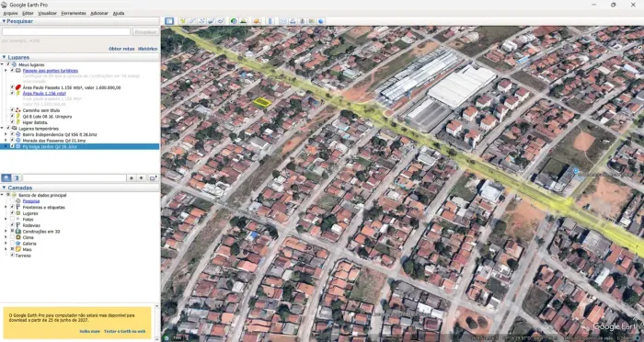Open the Visualizar menu
The image size is (644, 342).
coord(47,13)
